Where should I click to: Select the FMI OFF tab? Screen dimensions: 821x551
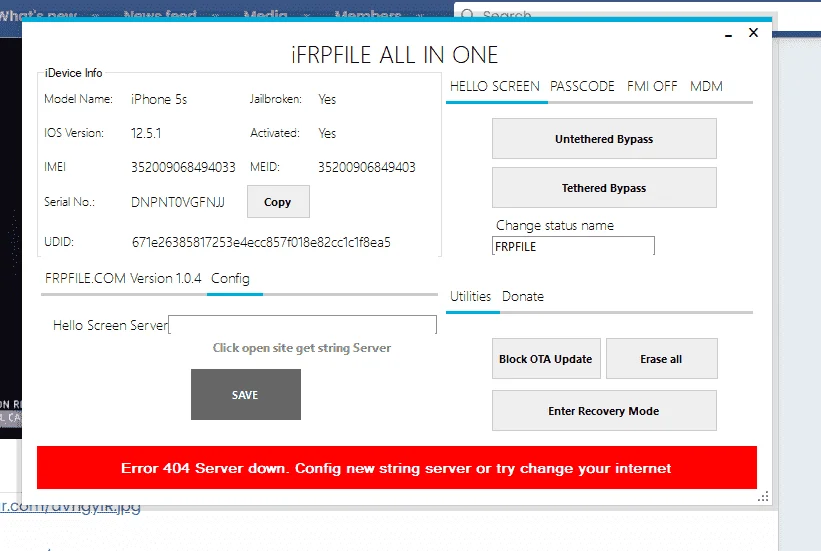click(x=652, y=86)
